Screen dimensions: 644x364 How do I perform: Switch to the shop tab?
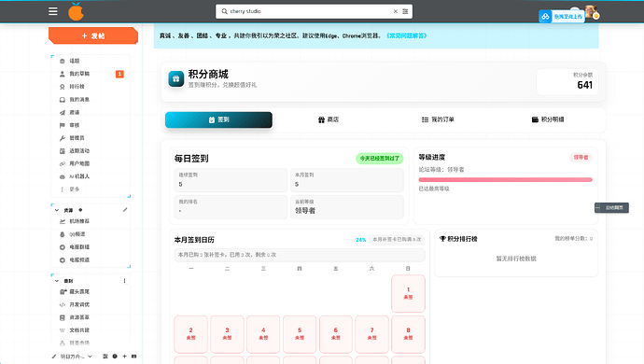point(329,119)
